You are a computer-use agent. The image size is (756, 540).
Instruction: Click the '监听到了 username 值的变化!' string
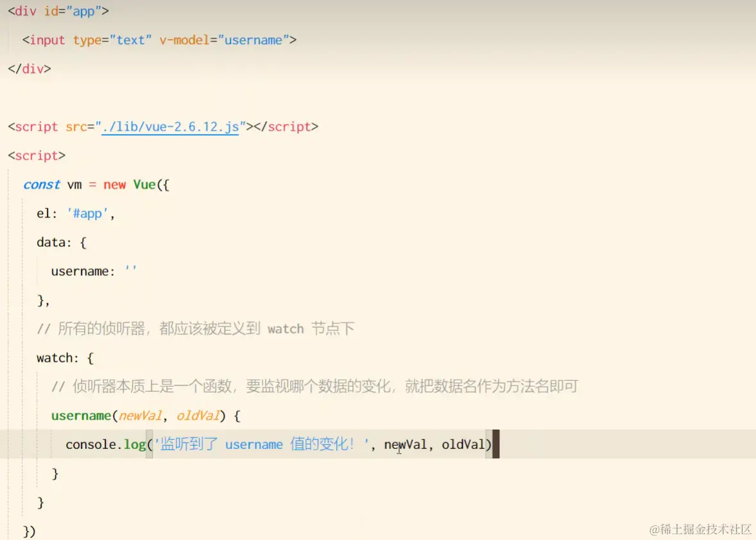(x=261, y=444)
